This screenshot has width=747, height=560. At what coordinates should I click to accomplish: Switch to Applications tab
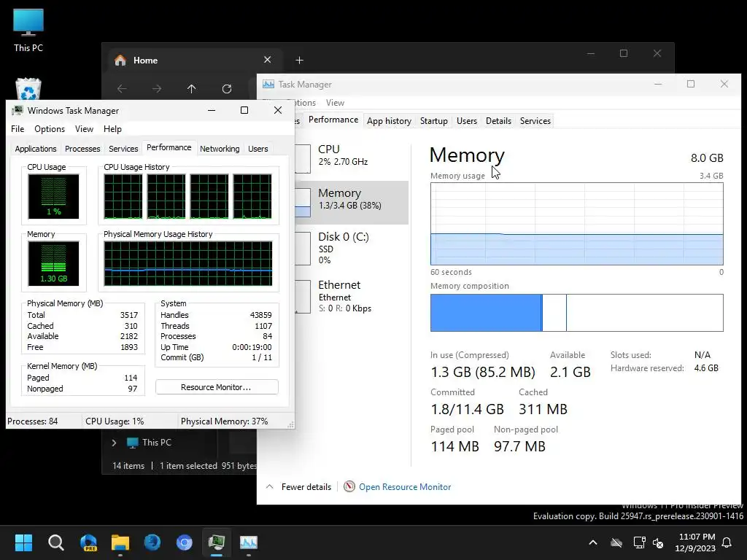point(36,149)
